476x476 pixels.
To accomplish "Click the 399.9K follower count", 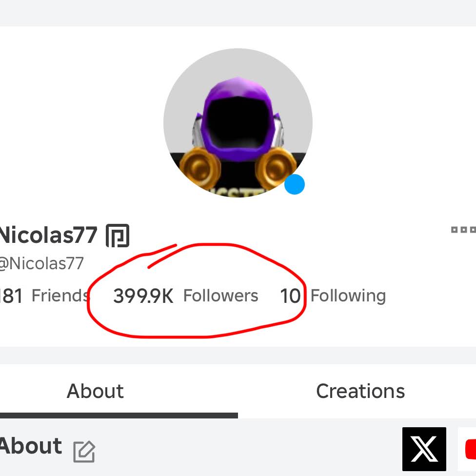I will [x=143, y=296].
